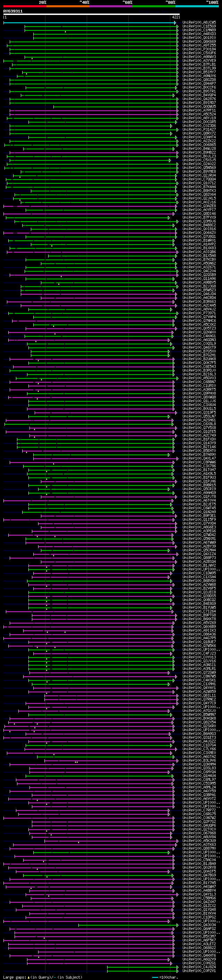This screenshot has height=980, width=222.
Task: Click hit UniRef100_C4KAG1
Action: (199, 335)
